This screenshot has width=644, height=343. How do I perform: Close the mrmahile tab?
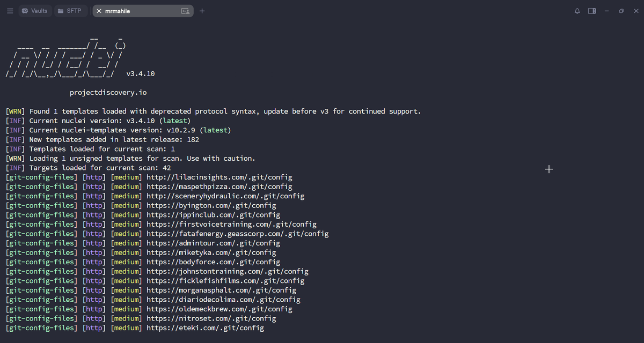click(99, 11)
